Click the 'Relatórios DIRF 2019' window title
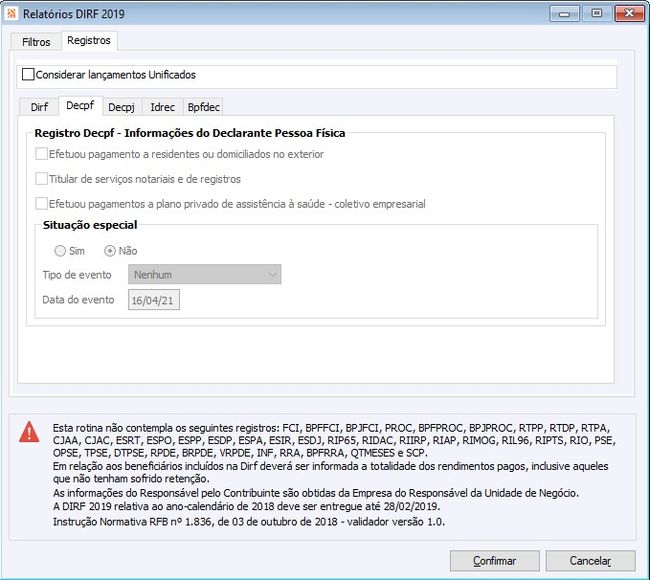Image resolution: width=650 pixels, height=580 pixels. (x=74, y=14)
